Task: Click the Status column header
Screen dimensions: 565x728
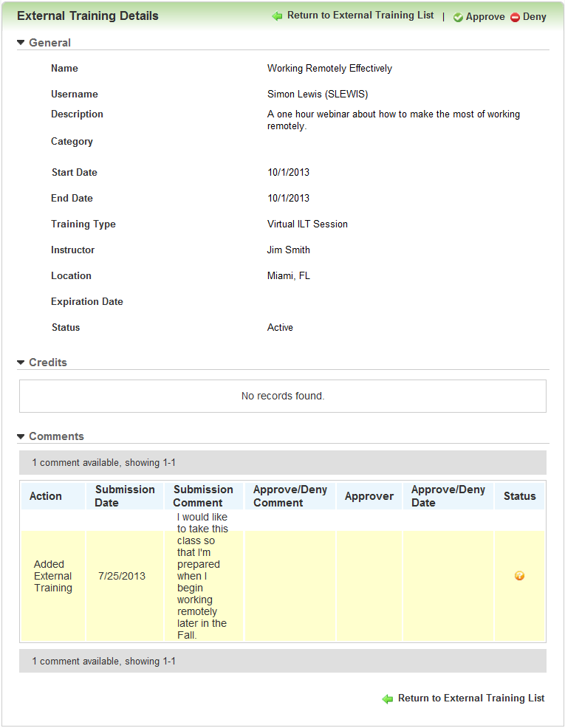Action: pyautogui.click(x=519, y=496)
